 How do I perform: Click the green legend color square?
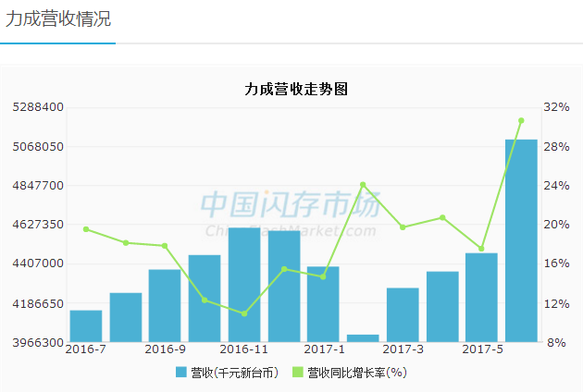298,373
